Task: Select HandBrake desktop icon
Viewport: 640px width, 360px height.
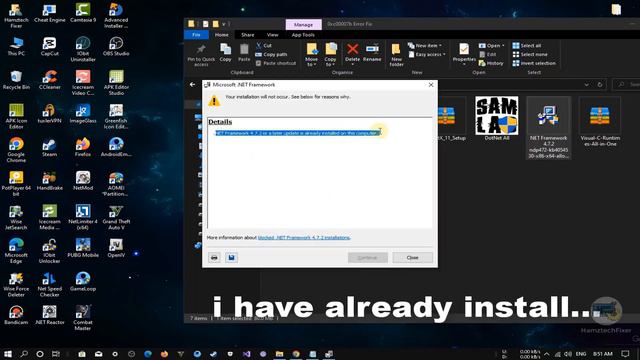Action: coord(49,181)
